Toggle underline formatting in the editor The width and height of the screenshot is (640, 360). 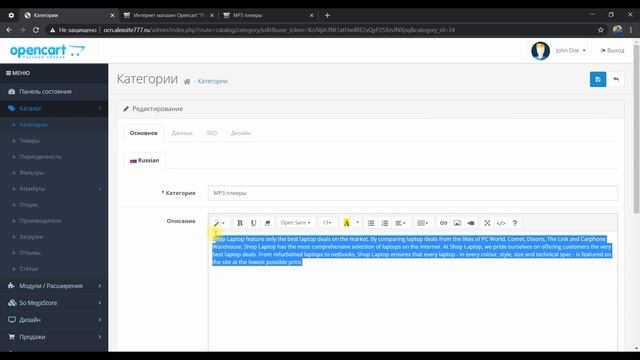[x=253, y=223]
